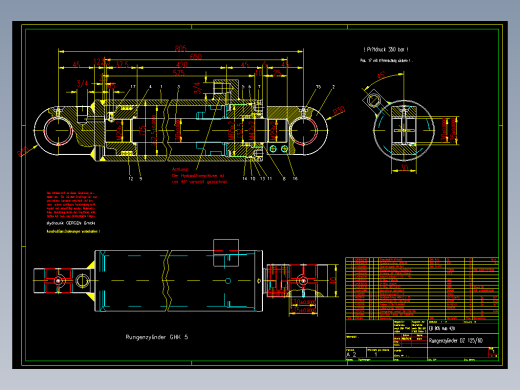Select the rotated M65x2 thread callout
Screen dimensions: 520x390
point(231,130)
